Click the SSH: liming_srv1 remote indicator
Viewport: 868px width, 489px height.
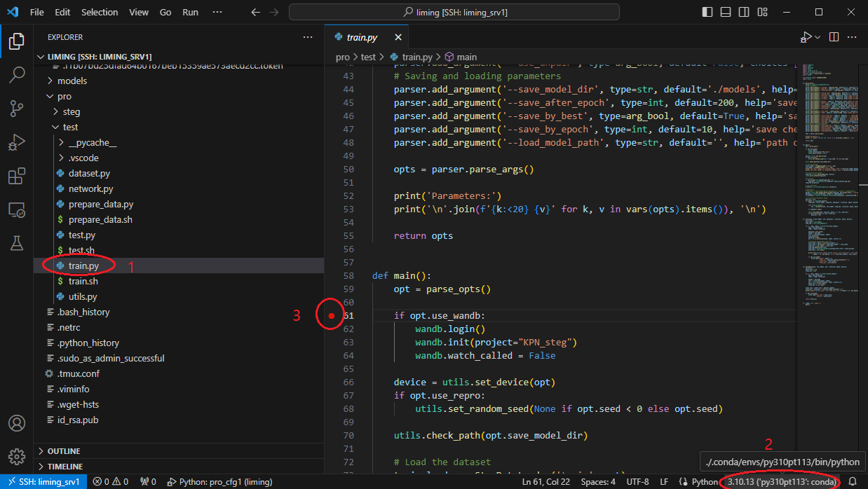tap(42, 482)
